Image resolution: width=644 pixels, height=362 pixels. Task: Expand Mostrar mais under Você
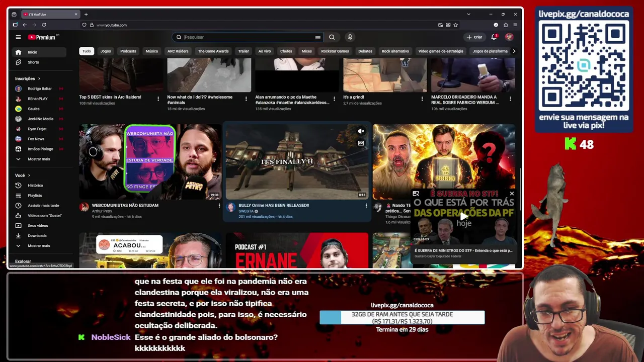(x=39, y=246)
